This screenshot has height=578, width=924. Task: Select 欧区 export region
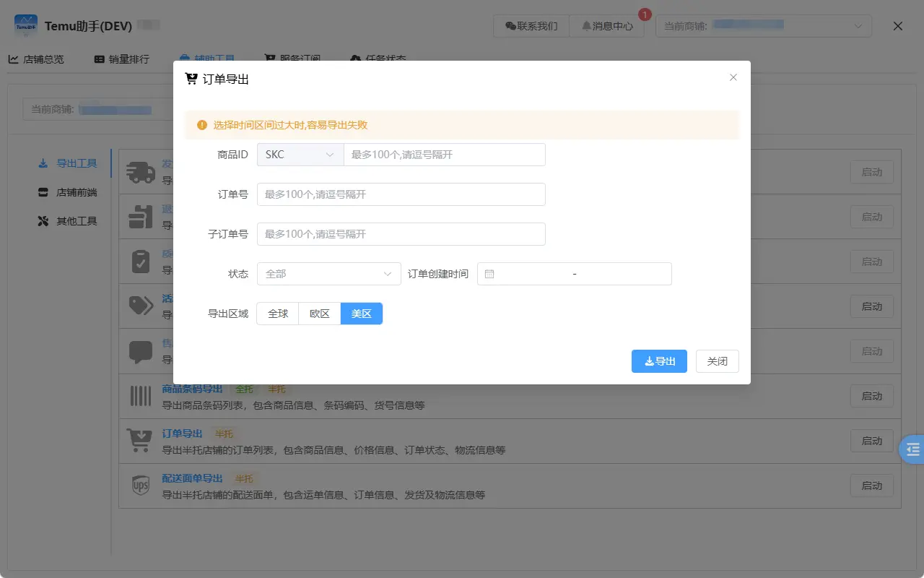(320, 314)
